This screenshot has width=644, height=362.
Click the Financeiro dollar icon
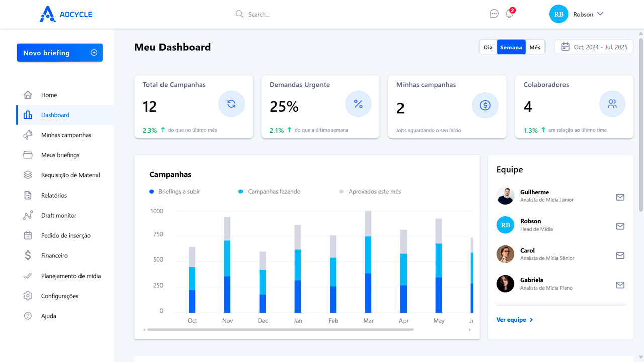[28, 255]
